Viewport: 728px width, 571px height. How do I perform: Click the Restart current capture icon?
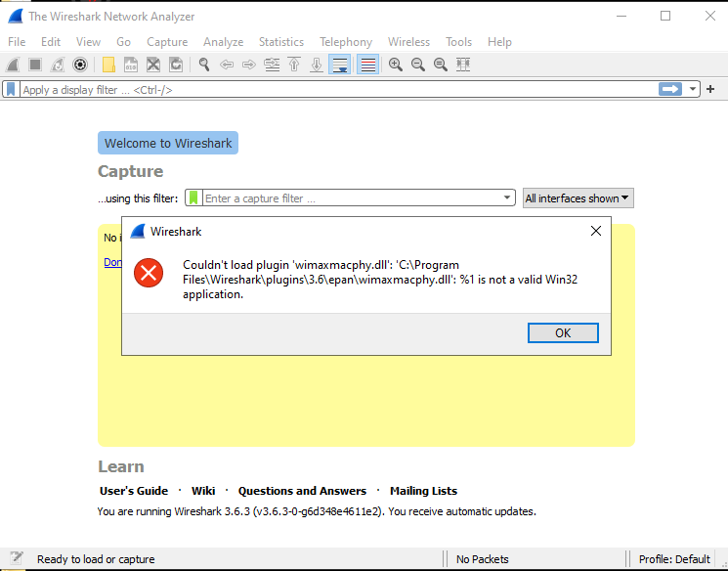point(58,65)
